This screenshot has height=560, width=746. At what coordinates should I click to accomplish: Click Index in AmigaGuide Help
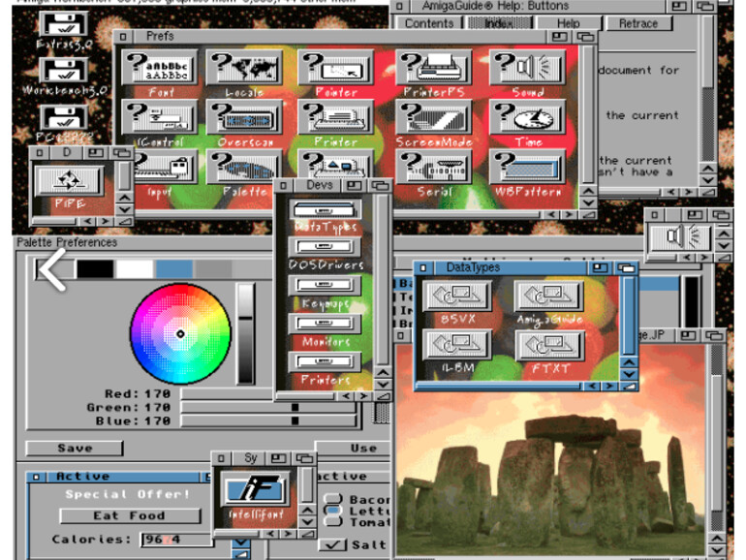pos(499,23)
